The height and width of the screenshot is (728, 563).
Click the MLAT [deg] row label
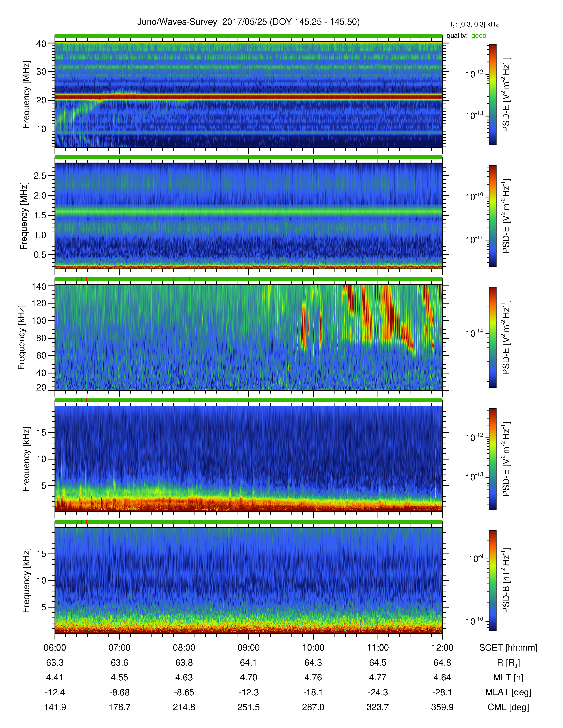508,692
